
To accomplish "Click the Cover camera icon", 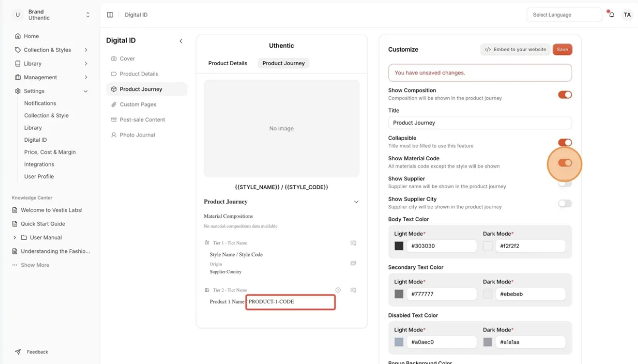I will [114, 59].
